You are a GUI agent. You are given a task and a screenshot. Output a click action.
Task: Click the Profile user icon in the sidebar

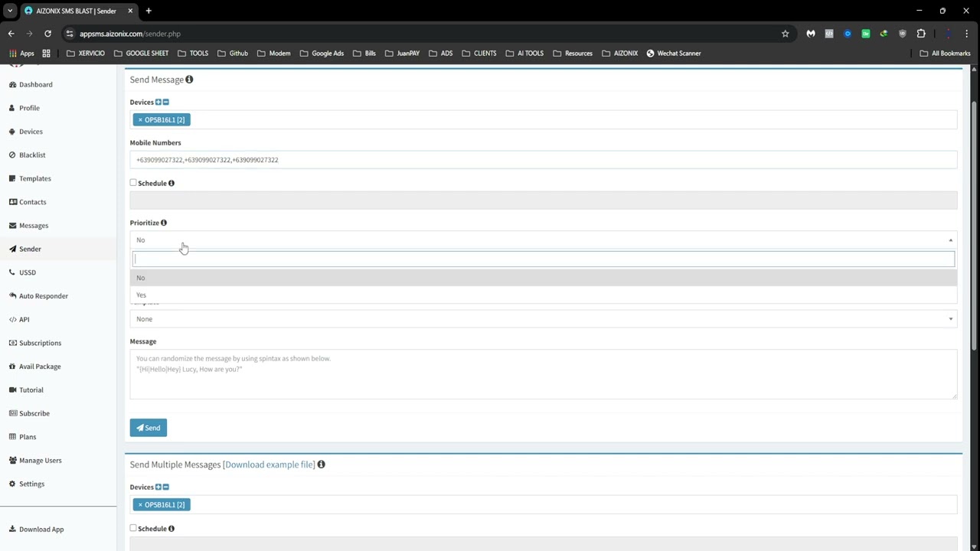pos(12,108)
